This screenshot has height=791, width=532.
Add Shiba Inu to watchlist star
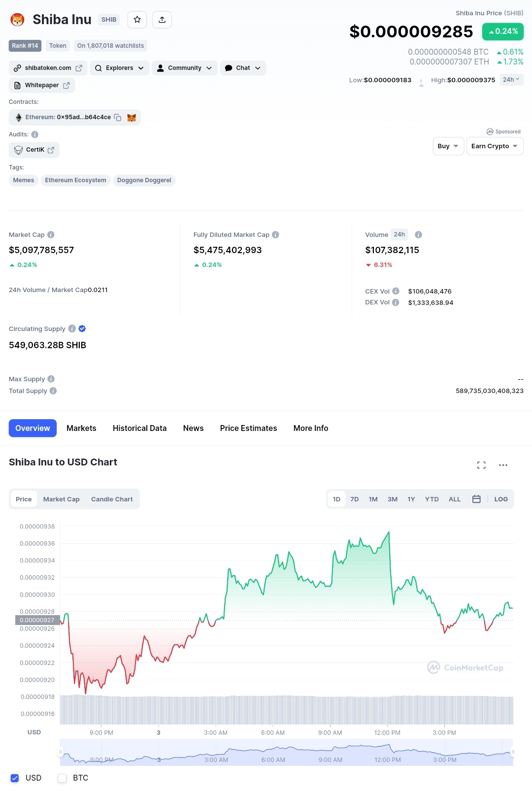[137, 20]
